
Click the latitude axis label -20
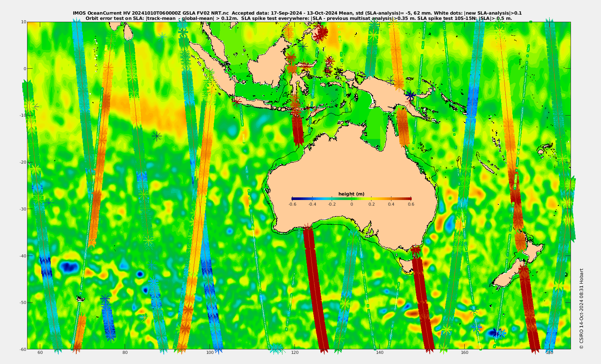pos(23,162)
